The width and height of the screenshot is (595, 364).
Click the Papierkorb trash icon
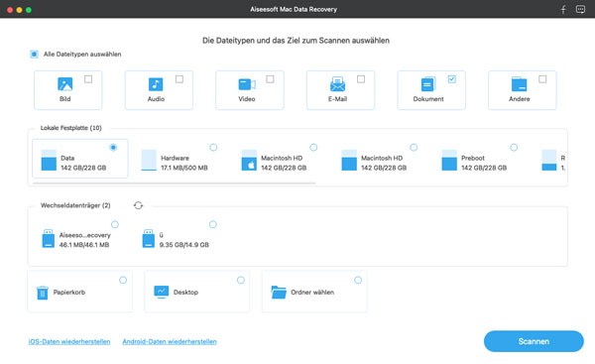pos(42,293)
